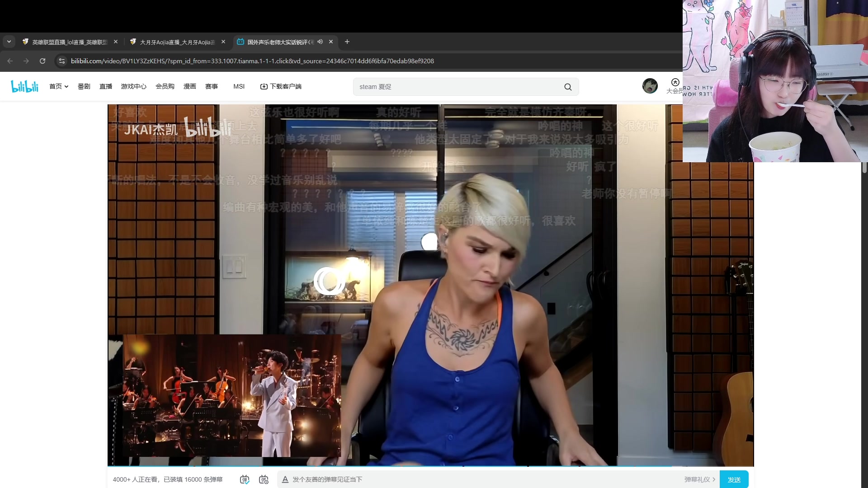Click the 下载客户端 download button

click(x=281, y=86)
